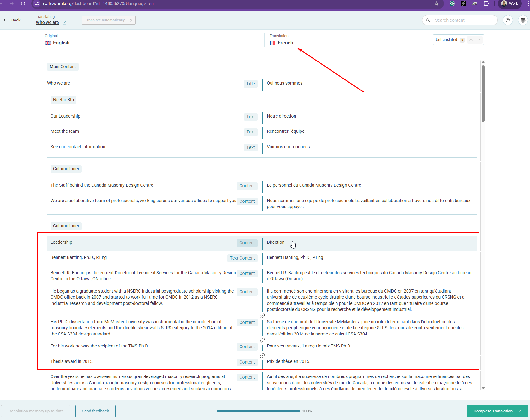
Task: Click link icon below TMS Ph.D. sentence
Action: [x=262, y=356]
